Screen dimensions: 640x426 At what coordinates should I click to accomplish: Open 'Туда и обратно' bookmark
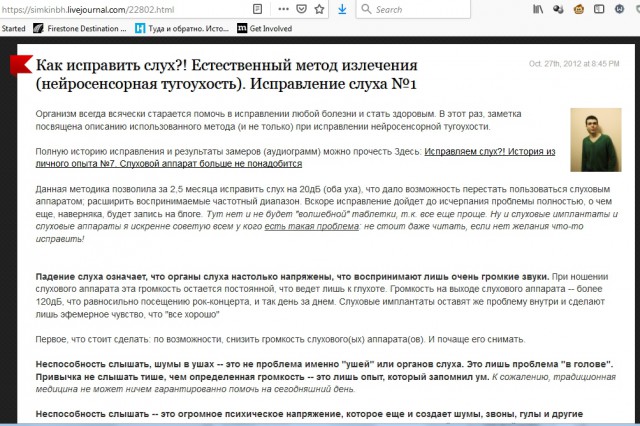(x=182, y=28)
